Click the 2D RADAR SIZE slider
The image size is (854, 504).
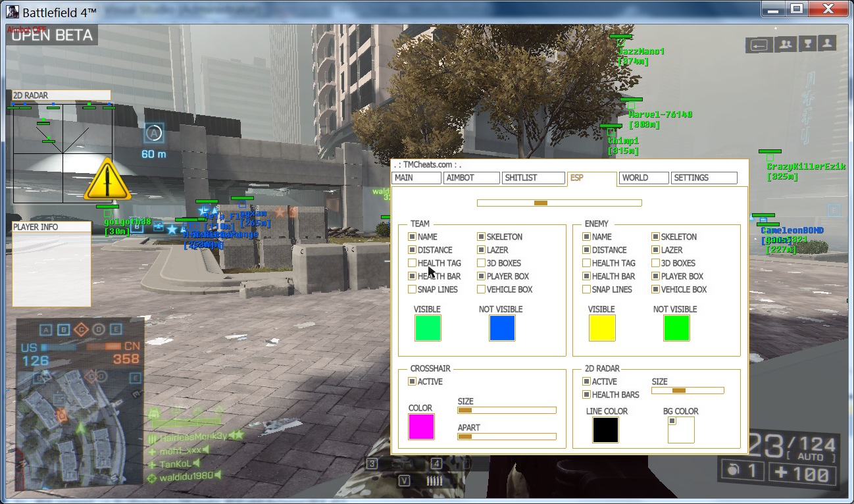688,391
